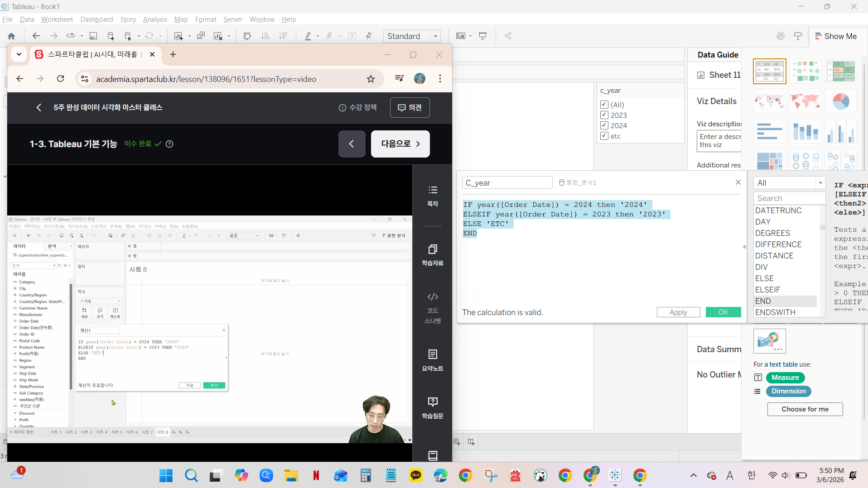The height and width of the screenshot is (488, 868).
Task: Add a new data source from toolbar
Action: point(111,36)
